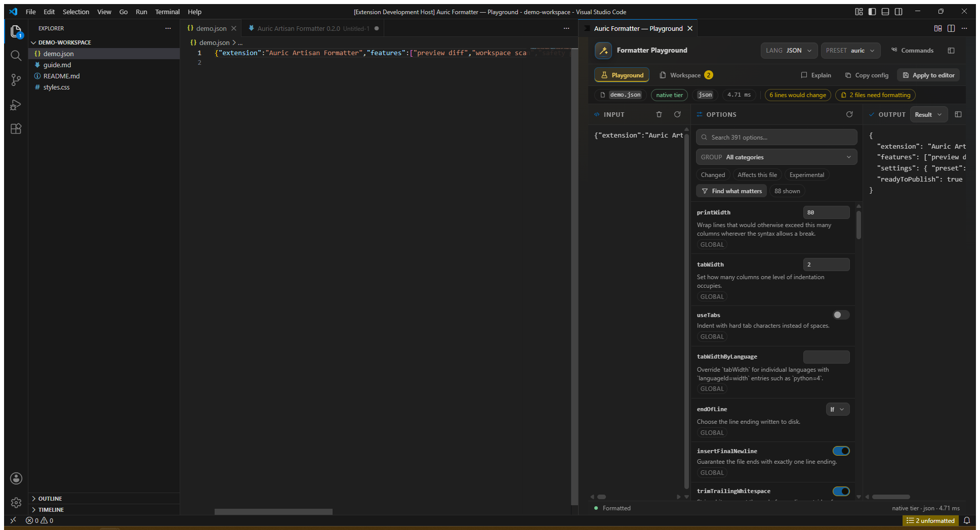Toggle the Affects this file filter chip
980x530 pixels.
(757, 175)
